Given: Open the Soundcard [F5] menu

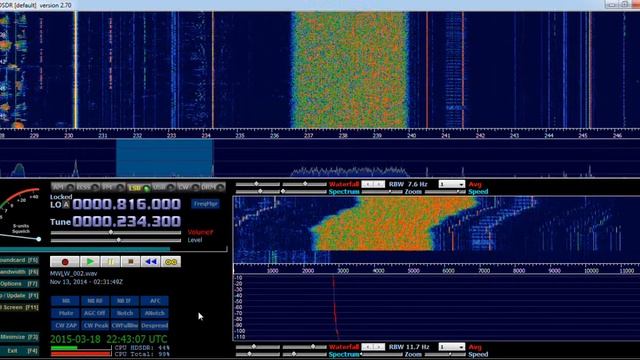Looking at the screenshot, I should [x=19, y=260].
